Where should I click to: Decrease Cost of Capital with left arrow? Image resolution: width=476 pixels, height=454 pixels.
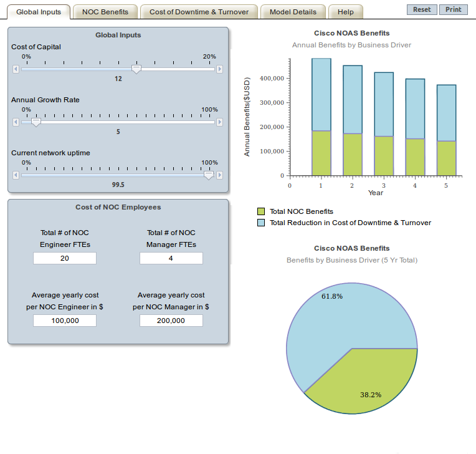pyautogui.click(x=16, y=69)
